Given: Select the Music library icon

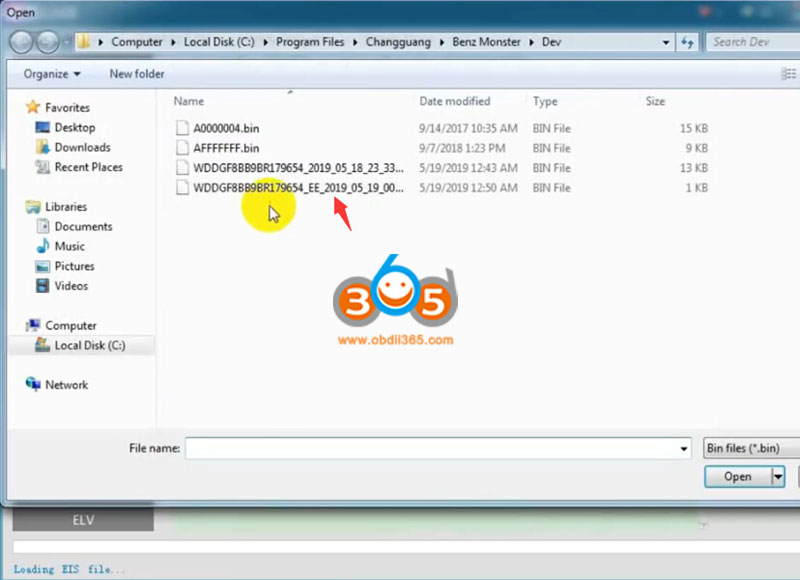Looking at the screenshot, I should click(x=43, y=246).
